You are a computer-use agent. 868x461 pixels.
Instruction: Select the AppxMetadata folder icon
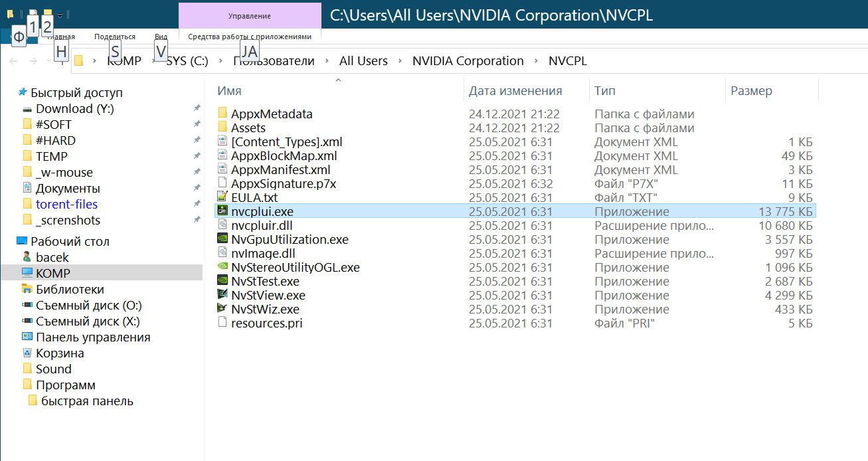(223, 114)
